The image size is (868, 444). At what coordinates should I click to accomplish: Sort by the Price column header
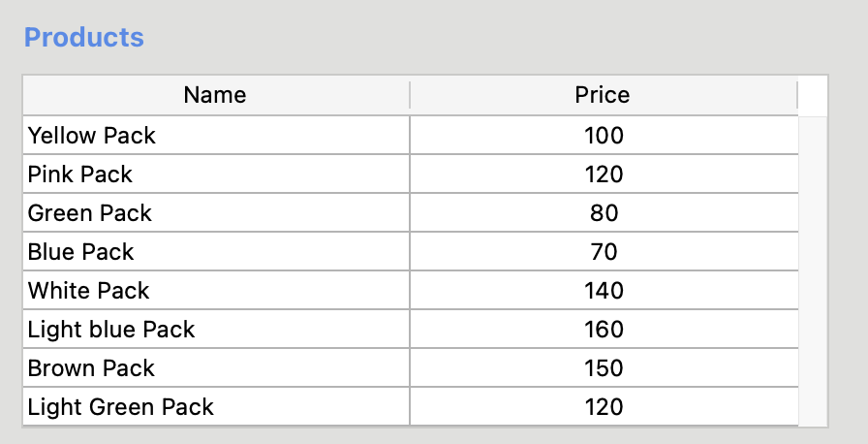pos(603,95)
